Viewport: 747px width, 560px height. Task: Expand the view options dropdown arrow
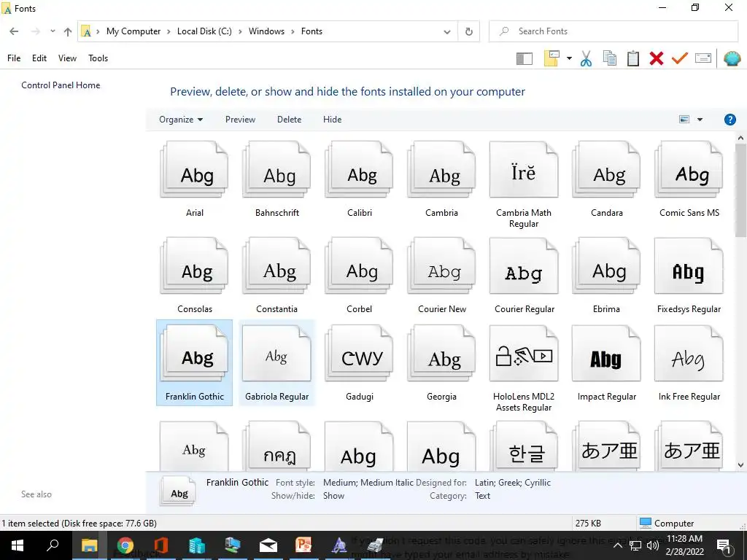click(700, 120)
